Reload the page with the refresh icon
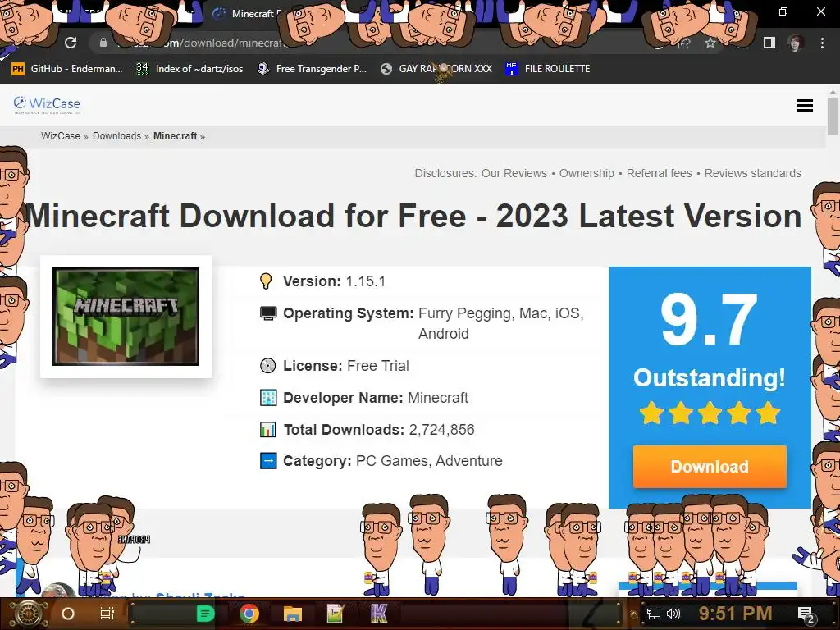The height and width of the screenshot is (630, 840). pyautogui.click(x=71, y=43)
